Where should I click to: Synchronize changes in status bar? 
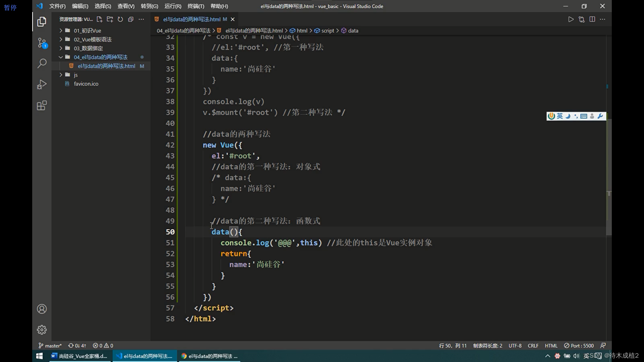(77, 346)
